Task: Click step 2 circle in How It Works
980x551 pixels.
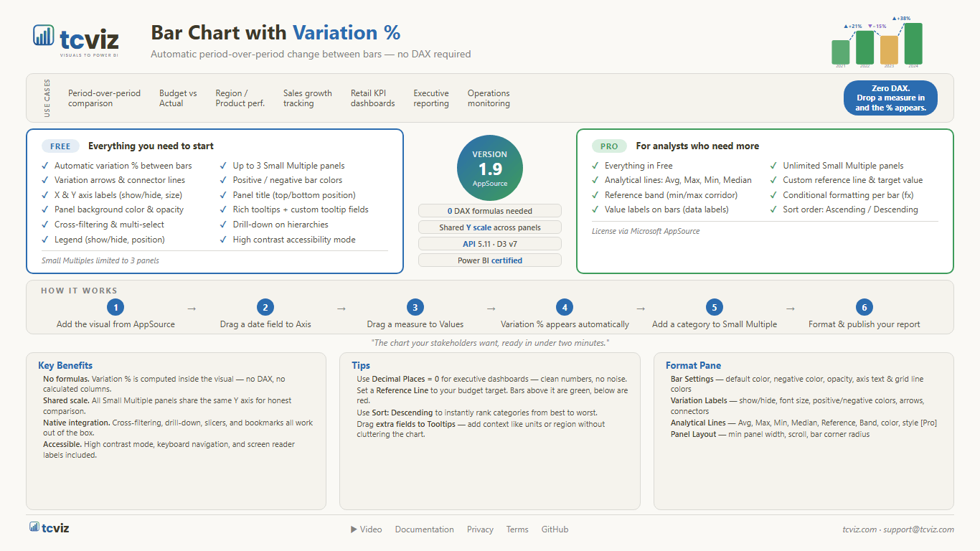Action: tap(265, 307)
